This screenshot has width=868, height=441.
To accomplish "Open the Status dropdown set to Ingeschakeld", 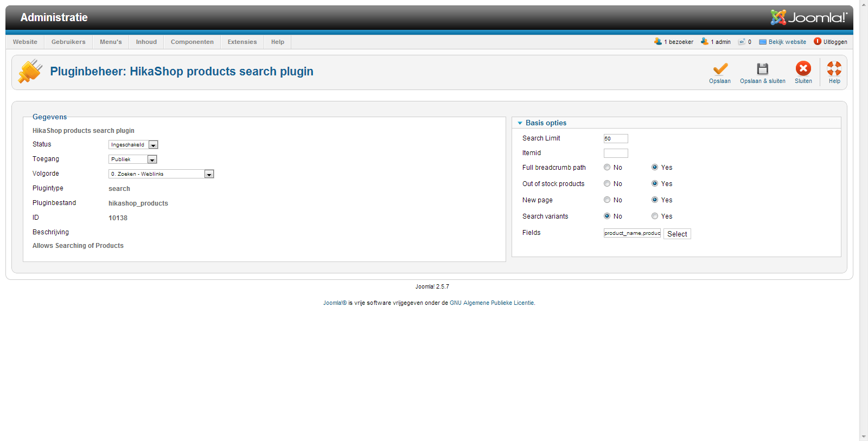I will point(133,145).
